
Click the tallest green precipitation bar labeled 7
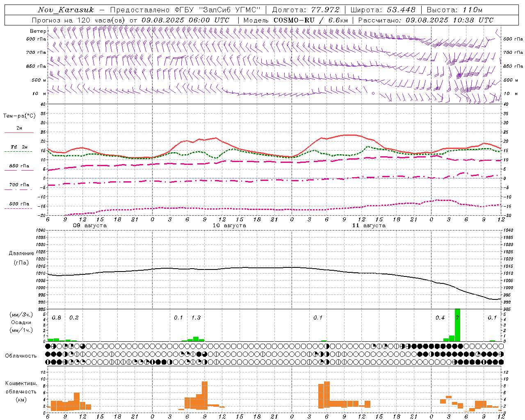pos(457,325)
